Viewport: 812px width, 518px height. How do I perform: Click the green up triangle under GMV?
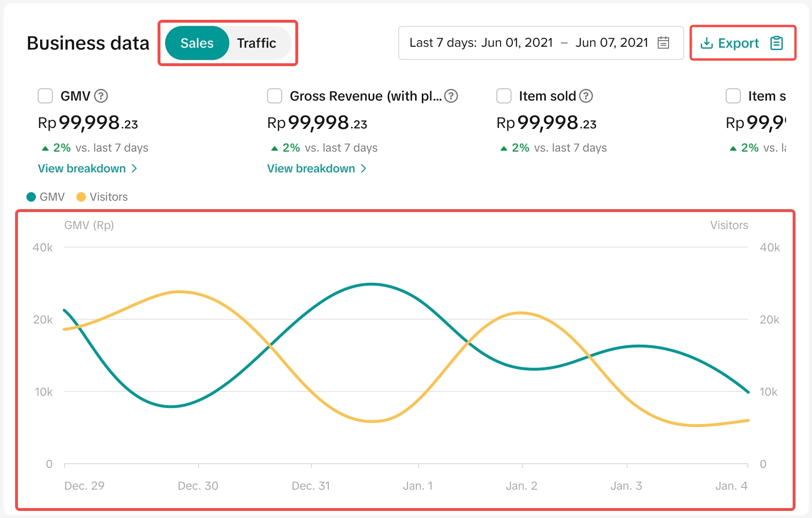pyautogui.click(x=45, y=148)
